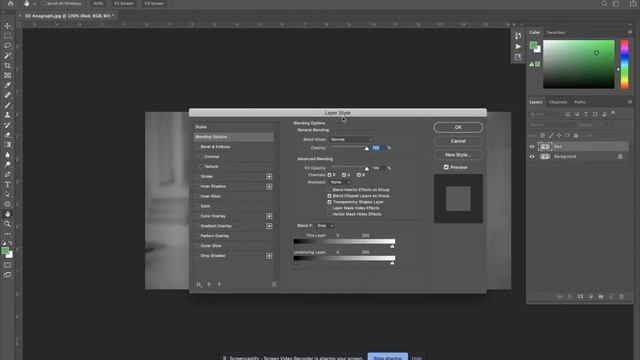Select the Type tool
Screen dimensions: 640x360
click(x=7, y=184)
